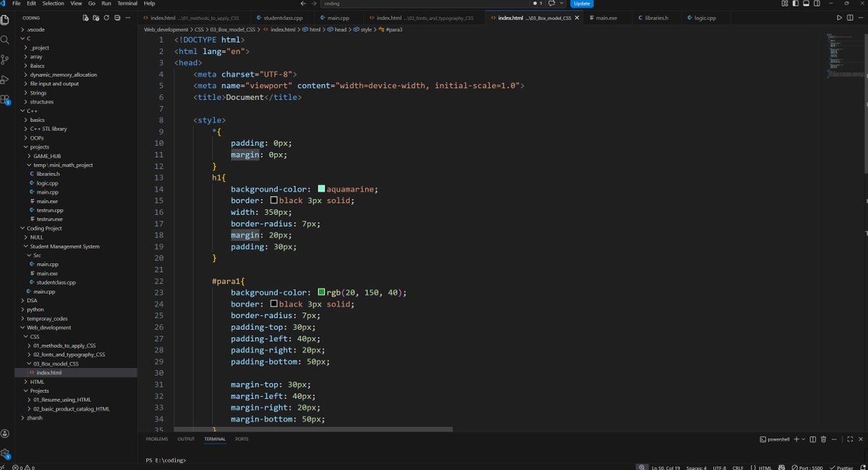Open Customize Layout icon in title bar

click(x=785, y=4)
